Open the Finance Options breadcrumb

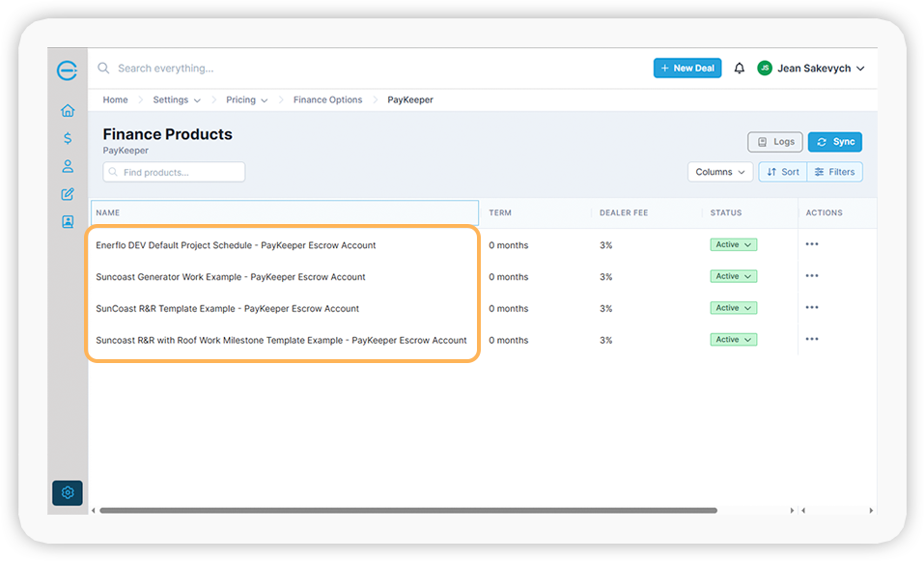[x=327, y=99]
